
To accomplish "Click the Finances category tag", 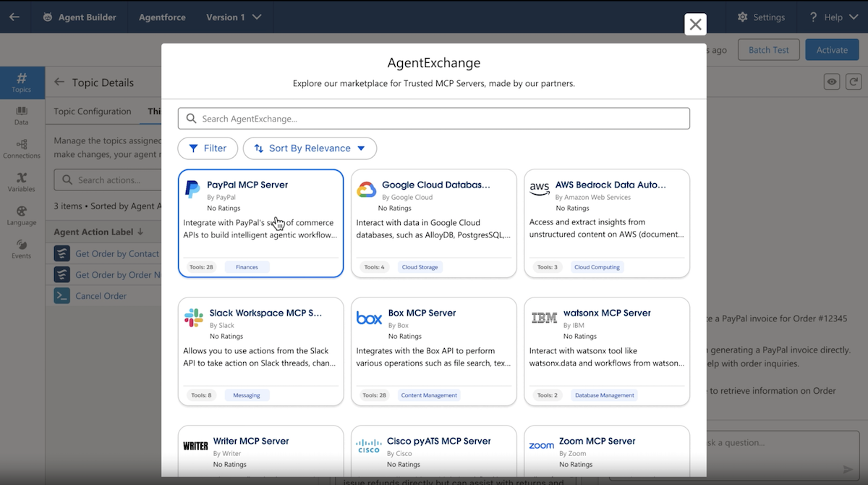I will (247, 267).
